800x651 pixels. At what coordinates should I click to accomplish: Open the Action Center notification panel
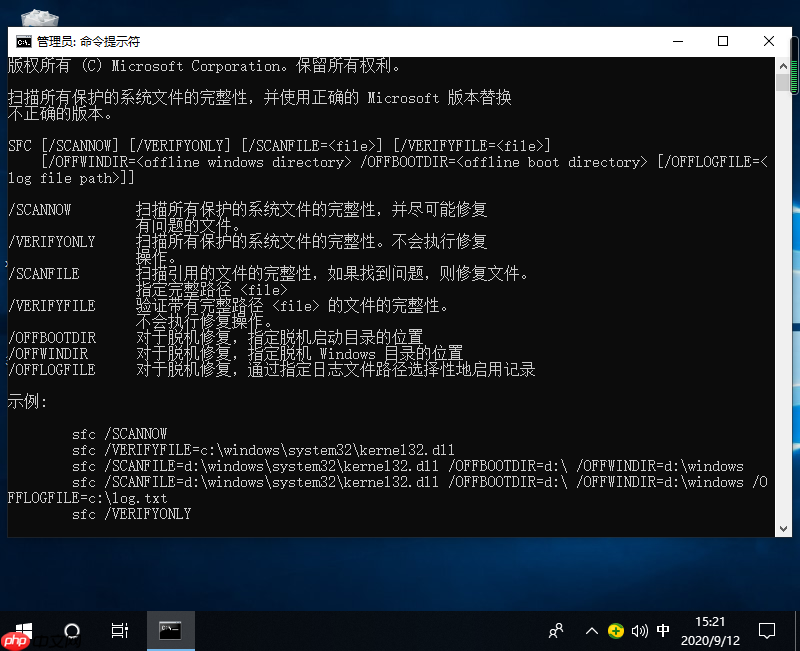pos(767,630)
